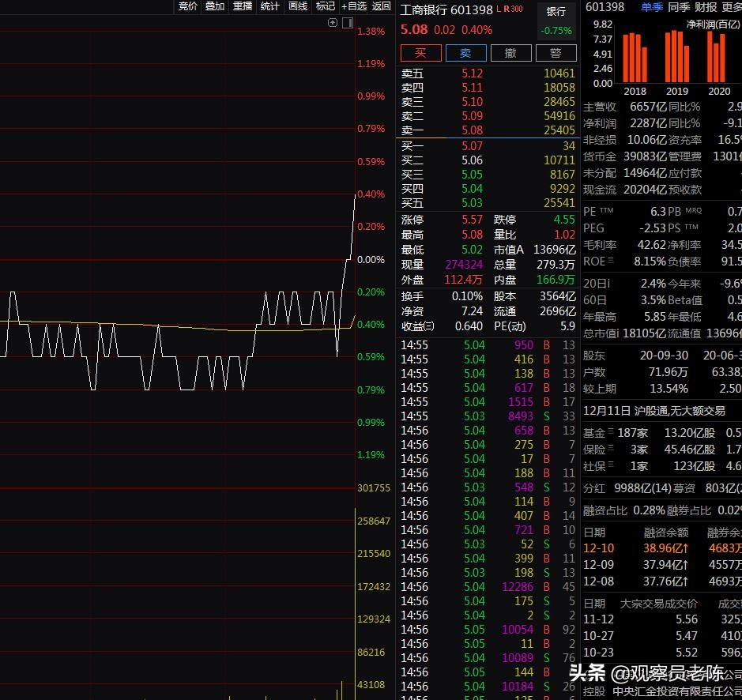
Task: Click the red 买 buy button
Action: pos(420,53)
